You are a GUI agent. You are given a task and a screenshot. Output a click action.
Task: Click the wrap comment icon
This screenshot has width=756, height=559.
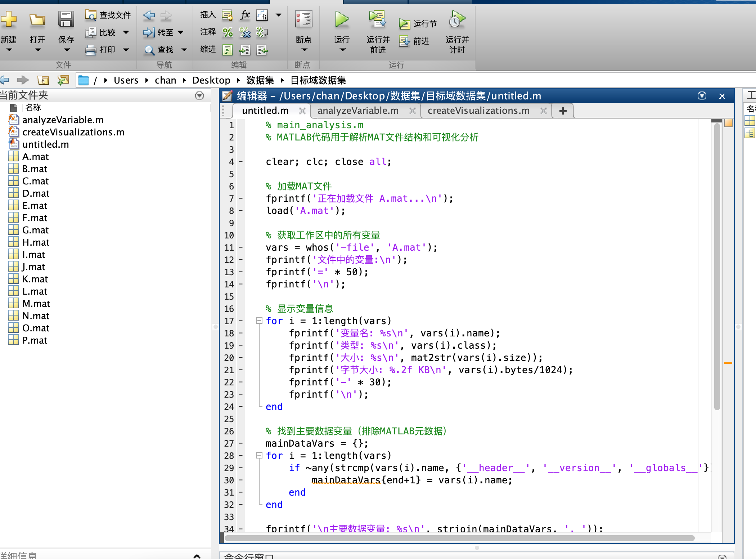coord(262,32)
